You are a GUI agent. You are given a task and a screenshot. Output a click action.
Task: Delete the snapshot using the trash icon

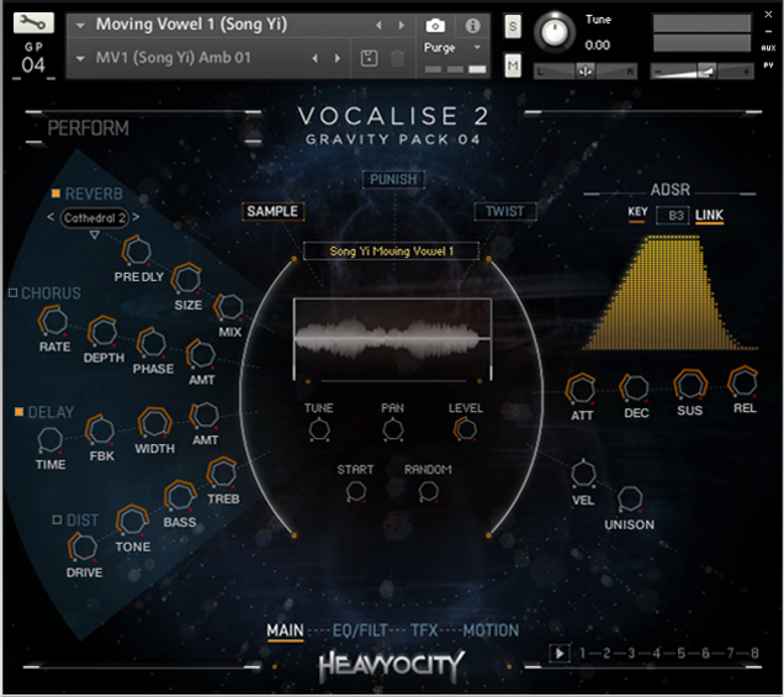tap(398, 58)
